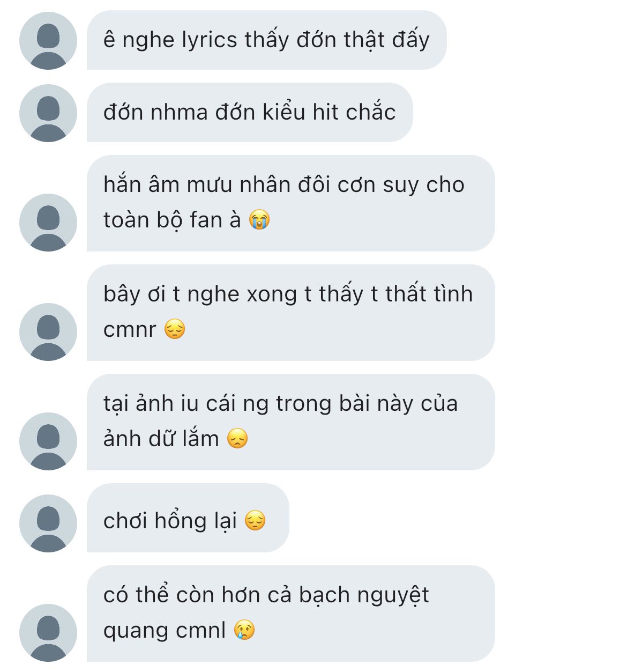
Task: Tap avatar next to 'bây ơi t nghe' message
Action: pos(48,332)
